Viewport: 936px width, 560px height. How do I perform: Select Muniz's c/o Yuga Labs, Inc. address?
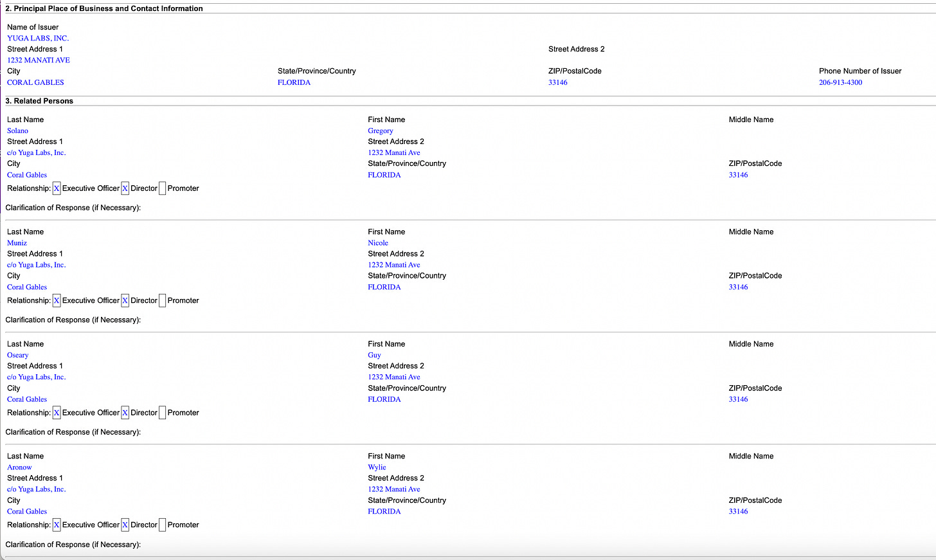37,265
